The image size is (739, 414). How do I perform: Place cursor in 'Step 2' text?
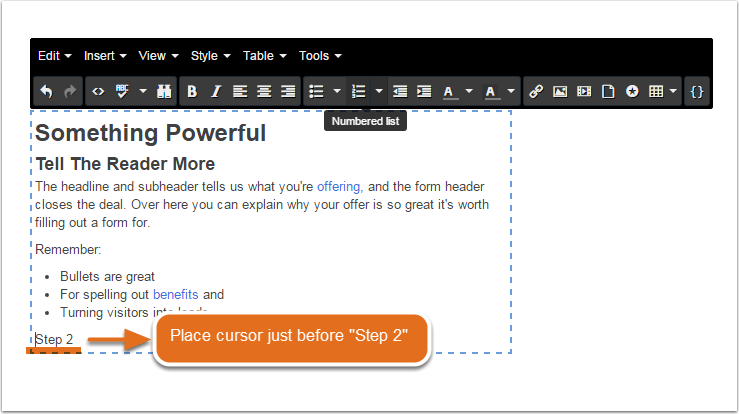[54, 339]
